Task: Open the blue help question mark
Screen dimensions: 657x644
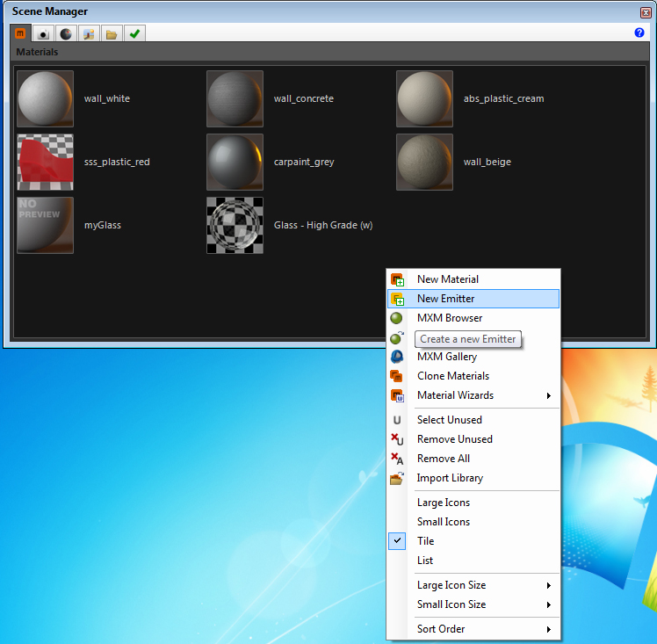Action: pos(639,33)
